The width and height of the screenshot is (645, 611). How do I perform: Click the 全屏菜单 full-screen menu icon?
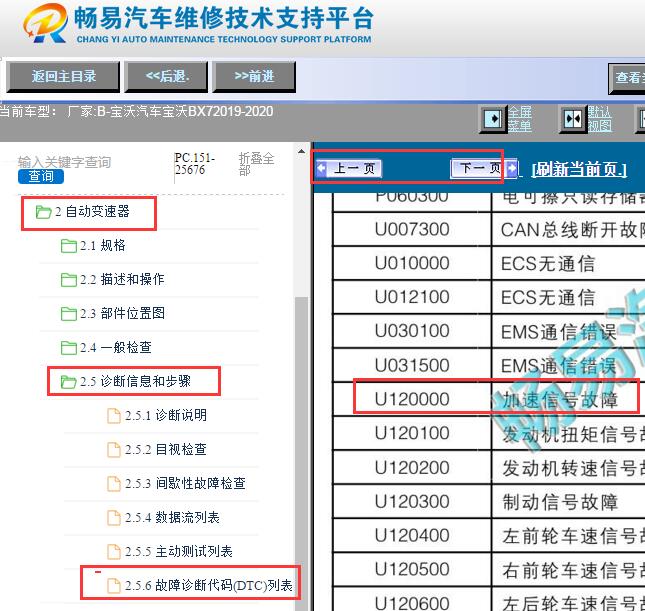(493, 119)
